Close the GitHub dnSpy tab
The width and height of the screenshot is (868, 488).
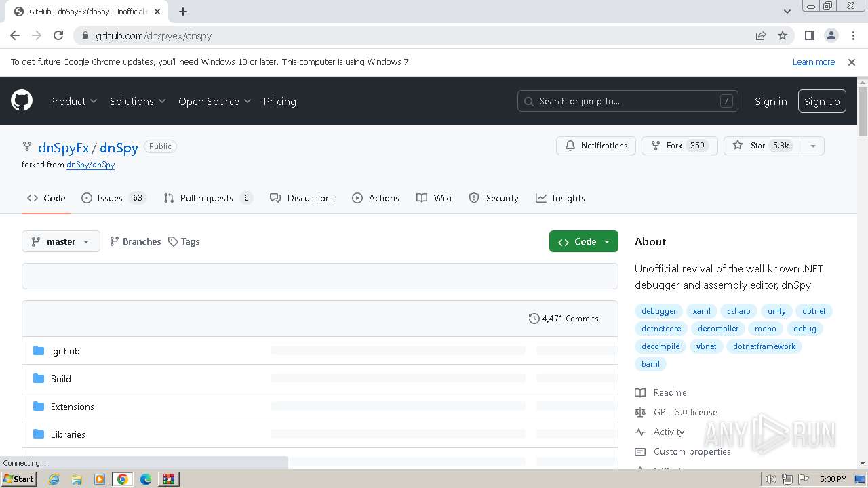(157, 12)
